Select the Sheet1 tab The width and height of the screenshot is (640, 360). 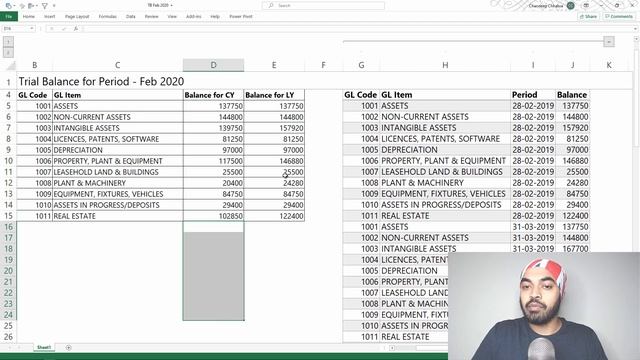tap(44, 347)
